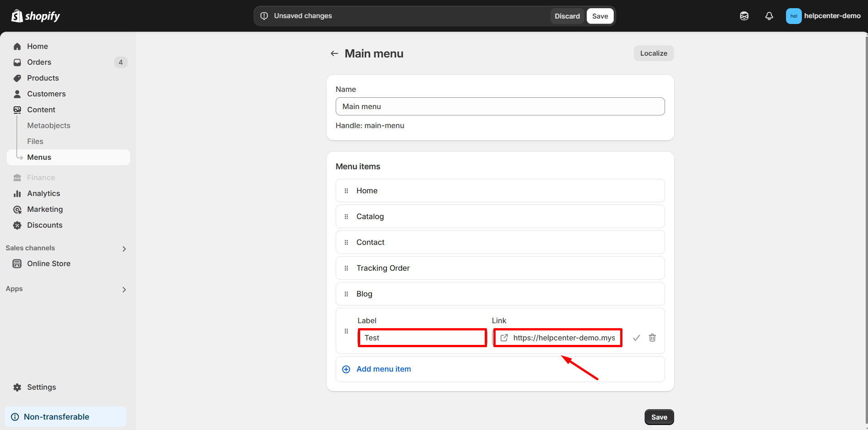Select Menus in the Content sidebar

39,157
